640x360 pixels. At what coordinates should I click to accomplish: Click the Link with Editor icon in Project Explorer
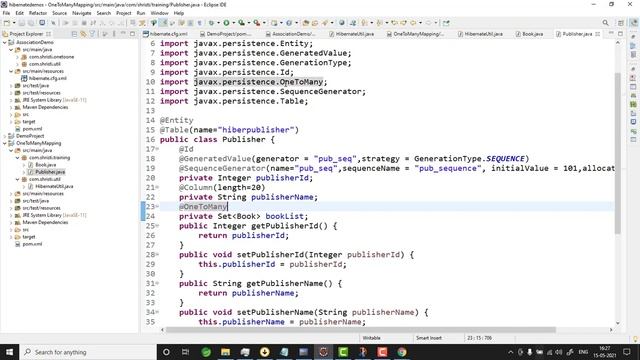[x=83, y=34]
